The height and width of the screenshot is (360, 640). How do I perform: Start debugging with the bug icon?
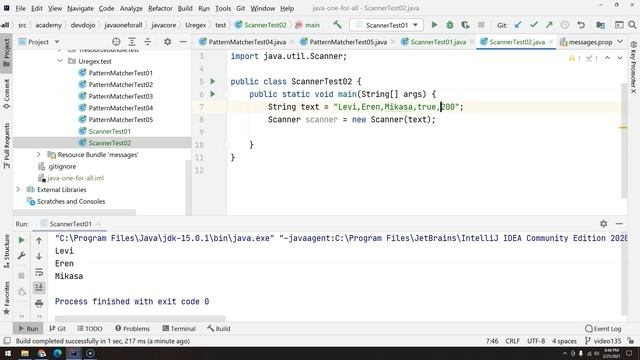coord(450,25)
